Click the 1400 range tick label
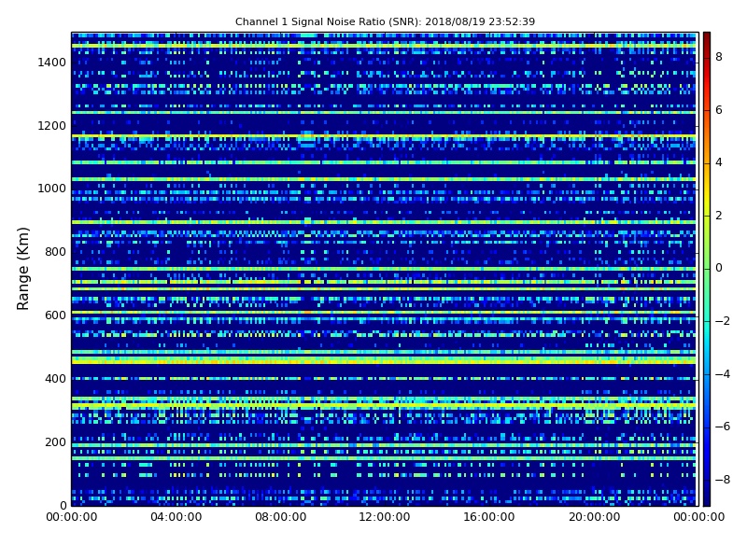Image resolution: width=747 pixels, height=560 pixels. pos(52,63)
